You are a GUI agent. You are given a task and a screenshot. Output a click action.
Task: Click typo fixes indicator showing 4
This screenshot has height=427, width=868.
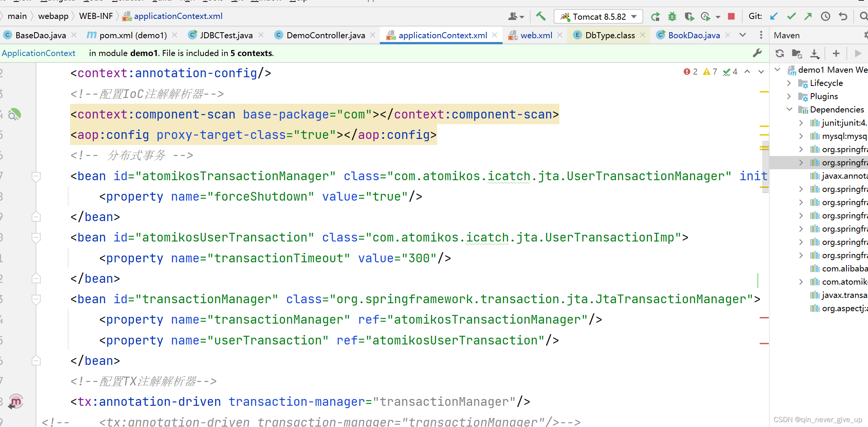[730, 72]
